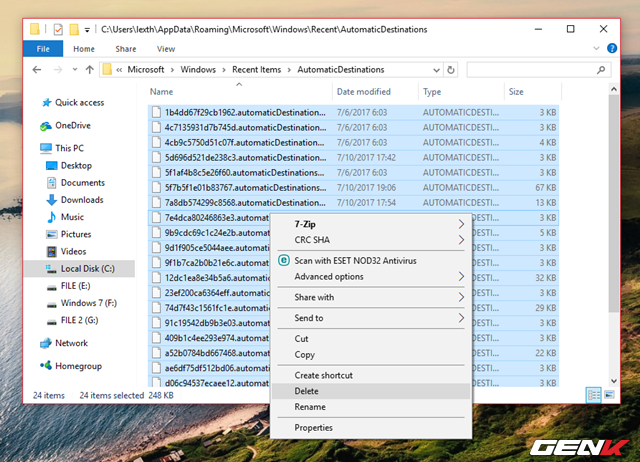Open Downloads folder in sidebar
The height and width of the screenshot is (462, 640).
82,200
